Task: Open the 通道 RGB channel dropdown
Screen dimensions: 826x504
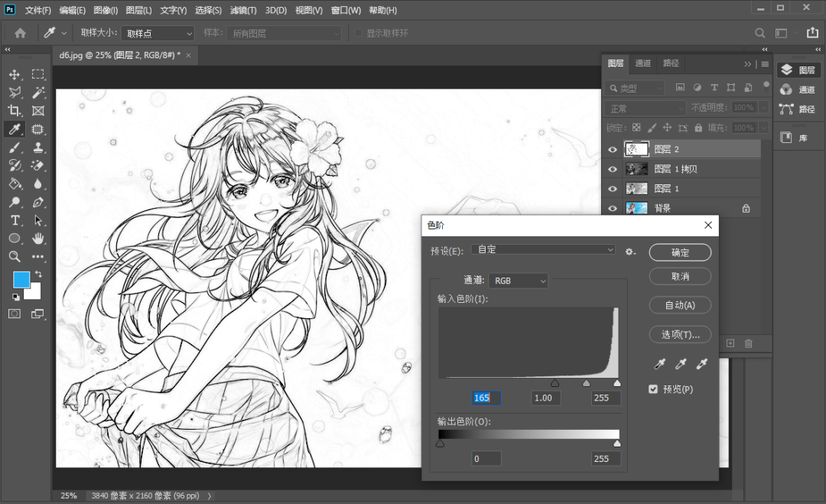Action: coord(519,281)
